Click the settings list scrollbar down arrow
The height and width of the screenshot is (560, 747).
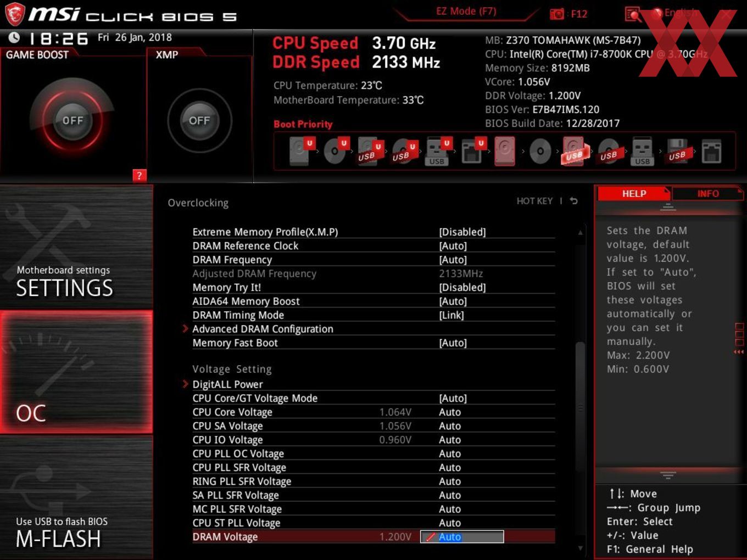point(580,548)
